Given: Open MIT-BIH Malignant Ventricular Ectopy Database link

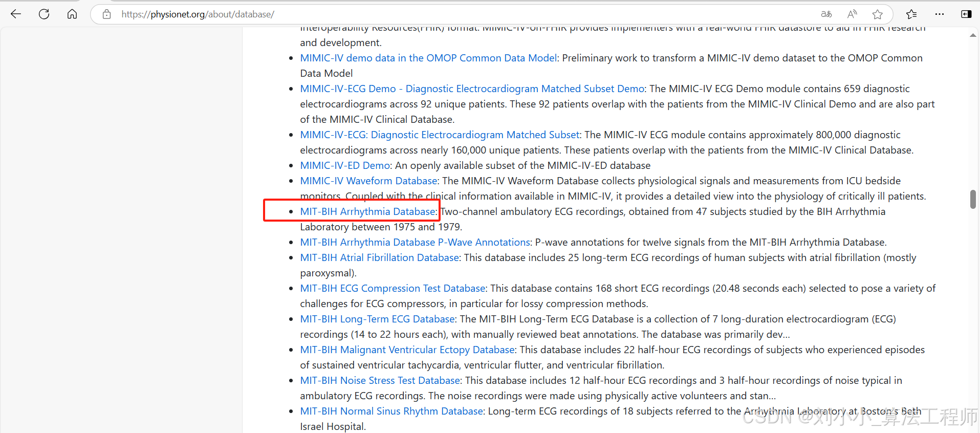Looking at the screenshot, I should tap(407, 350).
